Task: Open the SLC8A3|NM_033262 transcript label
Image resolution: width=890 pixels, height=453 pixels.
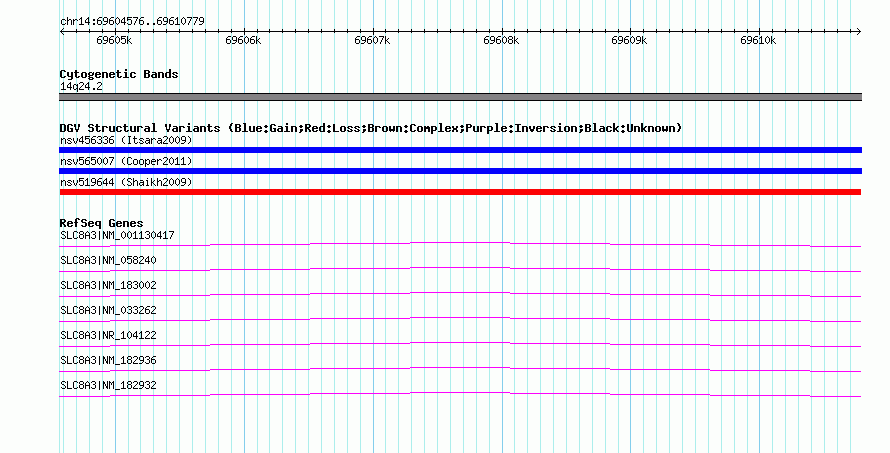Action: click(x=108, y=310)
